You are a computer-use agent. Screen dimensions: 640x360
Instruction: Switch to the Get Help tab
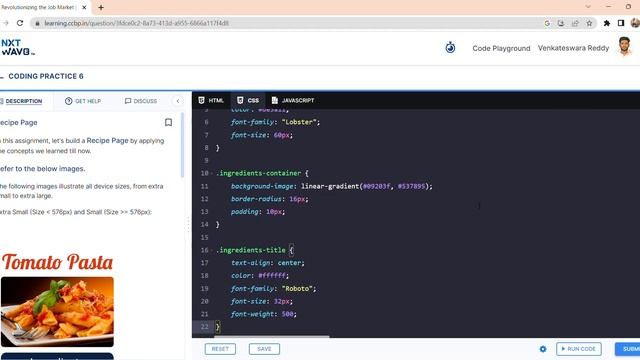point(83,101)
